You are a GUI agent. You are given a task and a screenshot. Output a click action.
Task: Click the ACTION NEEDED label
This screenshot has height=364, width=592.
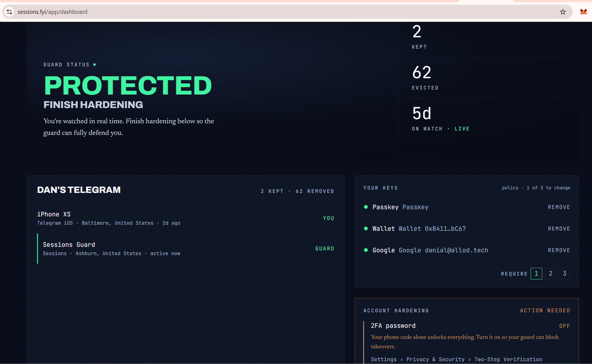tap(545, 311)
